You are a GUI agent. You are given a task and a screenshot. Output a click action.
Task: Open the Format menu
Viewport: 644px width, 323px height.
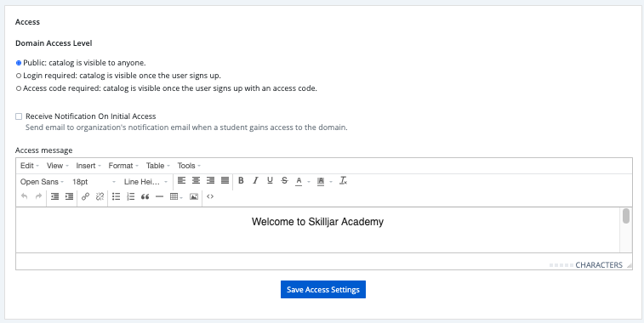point(123,166)
